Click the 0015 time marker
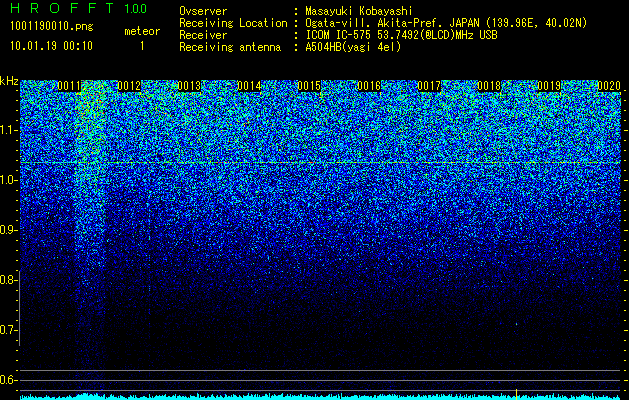The height and width of the screenshot is (400, 629). (309, 86)
